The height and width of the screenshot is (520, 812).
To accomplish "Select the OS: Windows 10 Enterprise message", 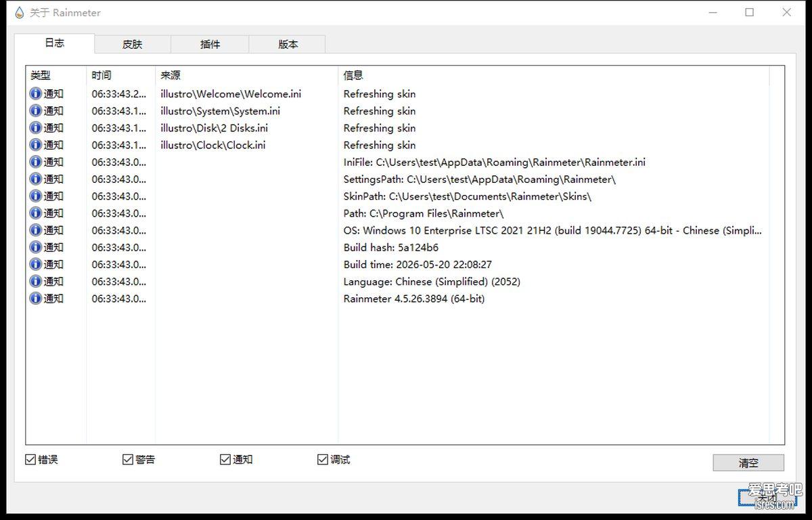I will [x=553, y=230].
